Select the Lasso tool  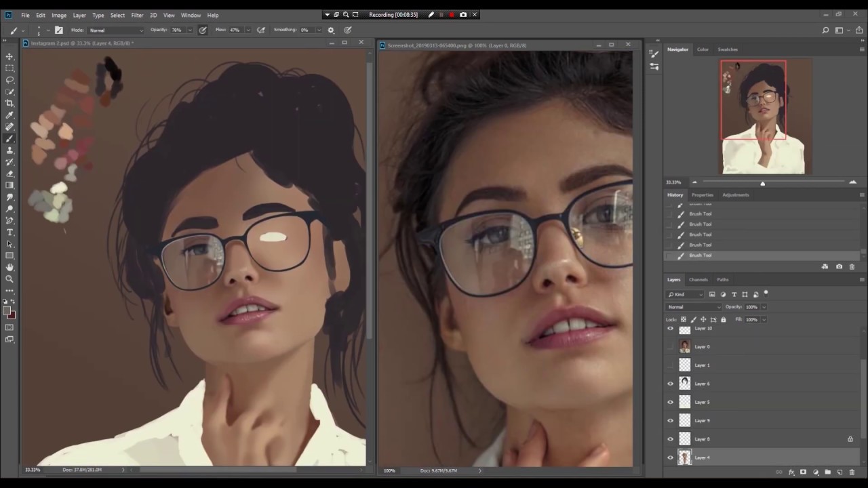coord(9,80)
